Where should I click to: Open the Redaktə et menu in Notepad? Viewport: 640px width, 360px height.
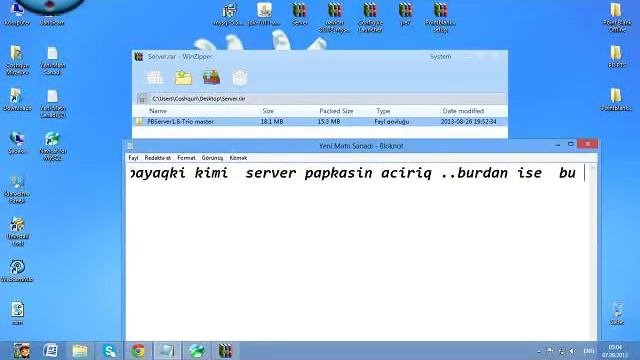click(x=158, y=158)
